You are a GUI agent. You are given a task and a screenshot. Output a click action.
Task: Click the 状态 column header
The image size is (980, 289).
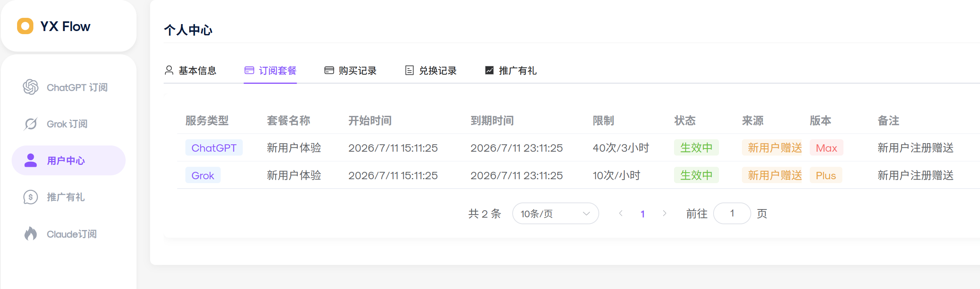click(685, 121)
